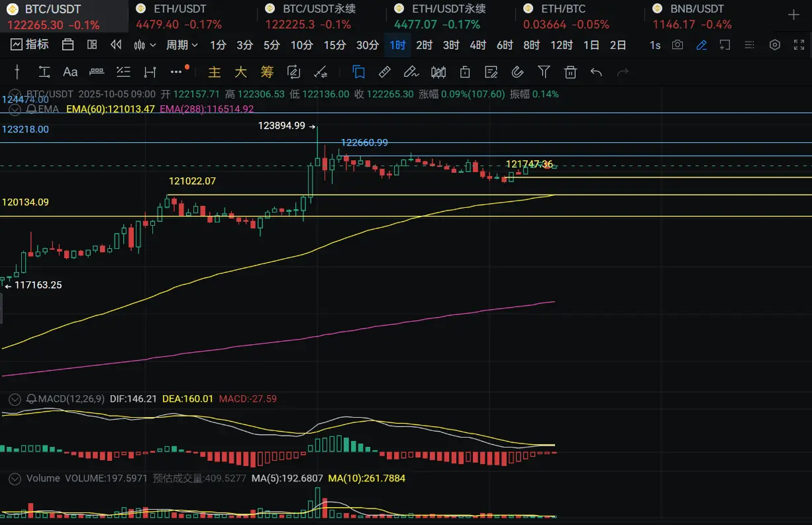Image resolution: width=812 pixels, height=525 pixels.
Task: Switch to ETH/BTC ticker tab
Action: point(579,17)
